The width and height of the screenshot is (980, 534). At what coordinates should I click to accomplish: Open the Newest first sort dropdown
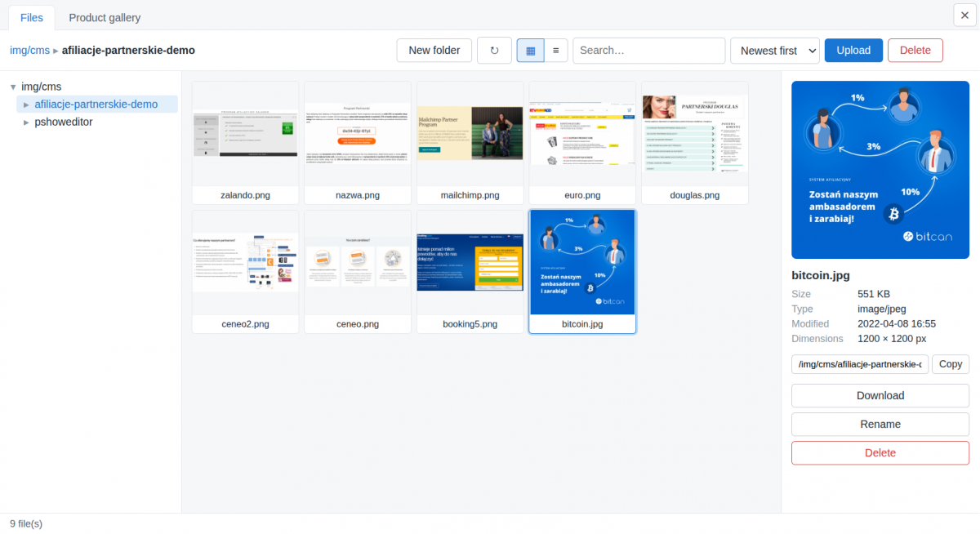[774, 51]
